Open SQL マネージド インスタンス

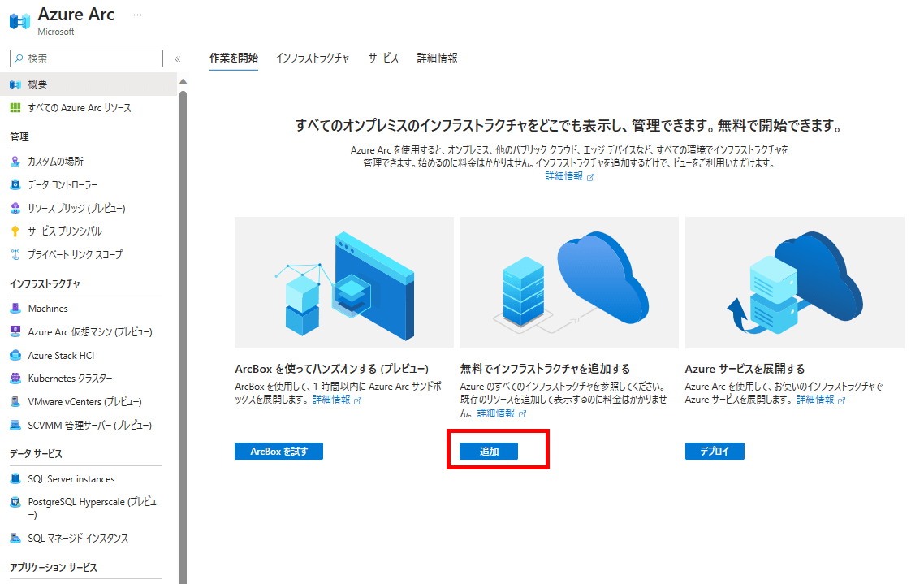coord(78,538)
